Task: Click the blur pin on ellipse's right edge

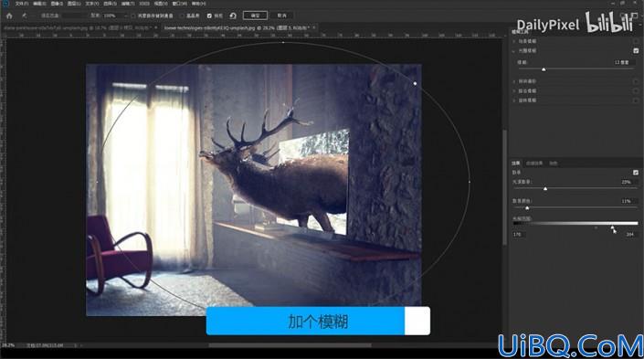Action: pyautogui.click(x=470, y=181)
